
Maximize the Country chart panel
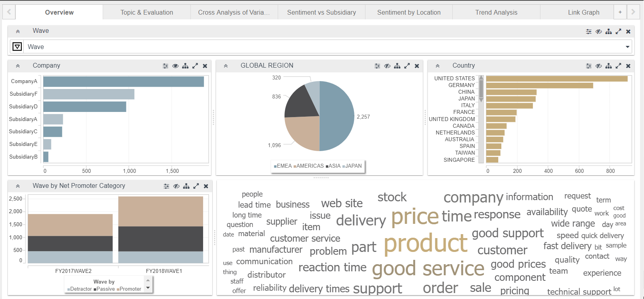(618, 66)
